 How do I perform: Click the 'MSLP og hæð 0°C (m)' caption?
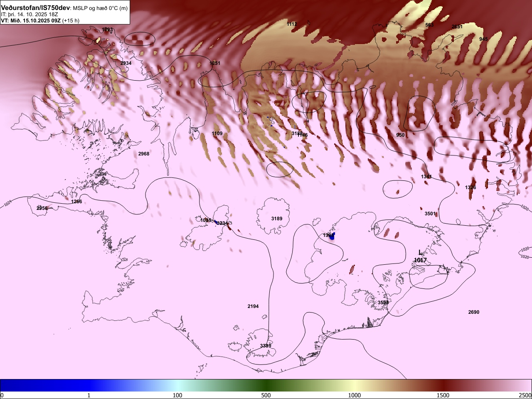click(x=100, y=8)
